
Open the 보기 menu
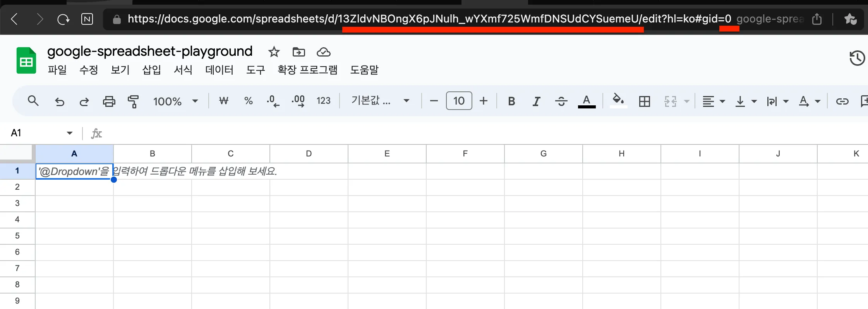(x=120, y=70)
